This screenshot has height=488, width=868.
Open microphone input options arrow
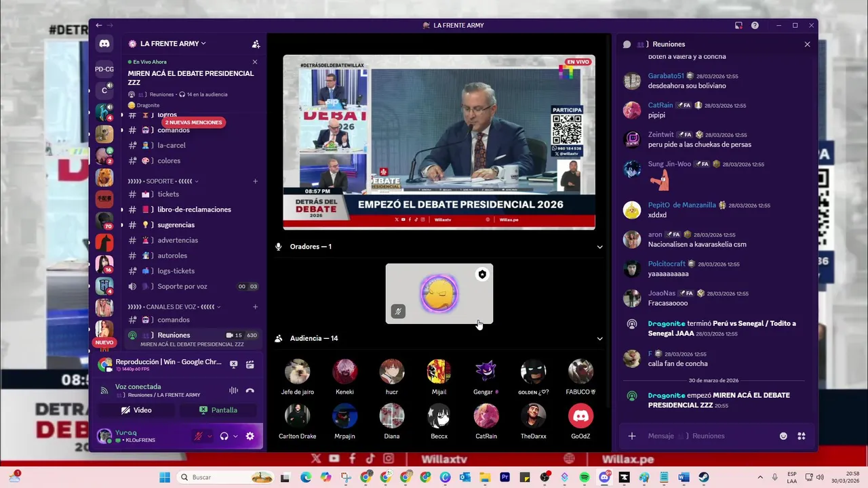click(x=210, y=436)
